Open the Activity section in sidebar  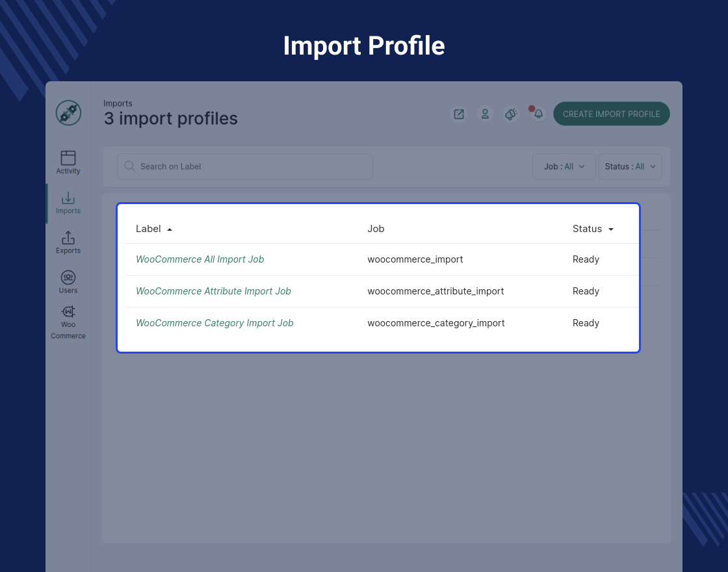pos(68,162)
